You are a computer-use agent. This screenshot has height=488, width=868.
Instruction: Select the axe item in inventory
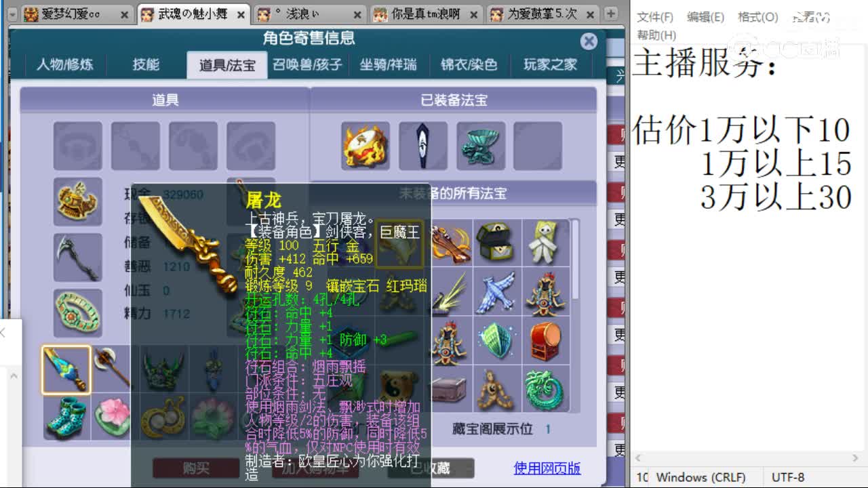pyautogui.click(x=111, y=369)
